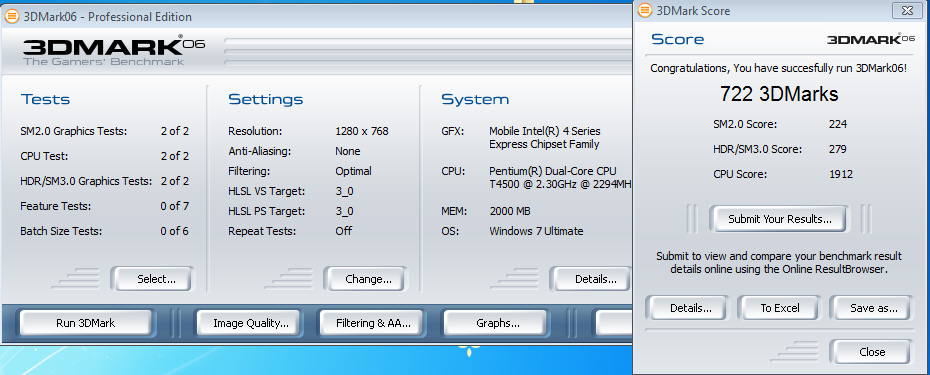Open system Details... in the main window
The width and height of the screenshot is (930, 375).
[592, 279]
